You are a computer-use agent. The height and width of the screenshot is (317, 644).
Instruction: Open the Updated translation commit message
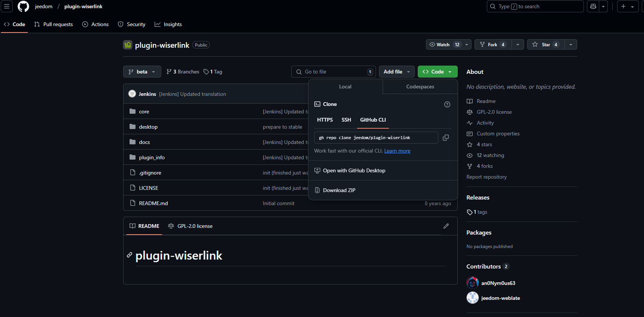(193, 94)
